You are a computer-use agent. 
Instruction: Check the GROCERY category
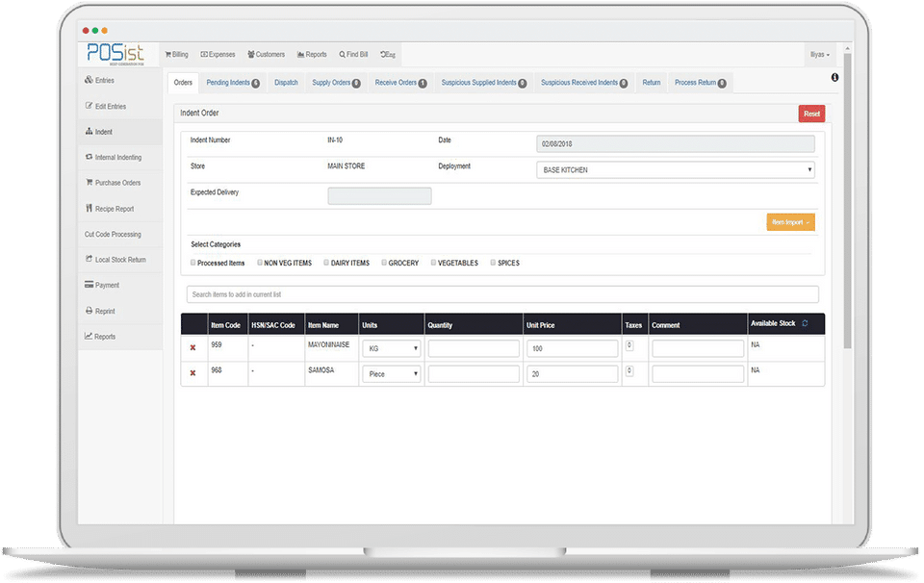click(384, 263)
